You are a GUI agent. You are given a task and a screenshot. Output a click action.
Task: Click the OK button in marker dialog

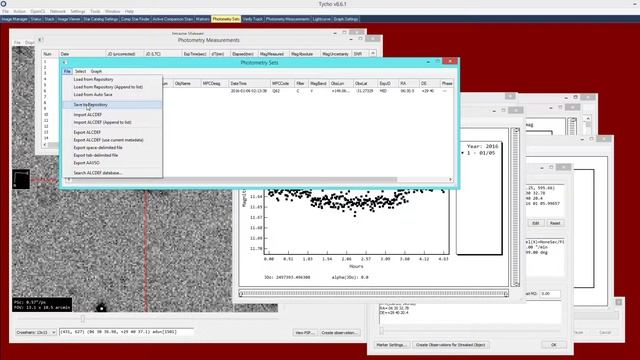553,345
